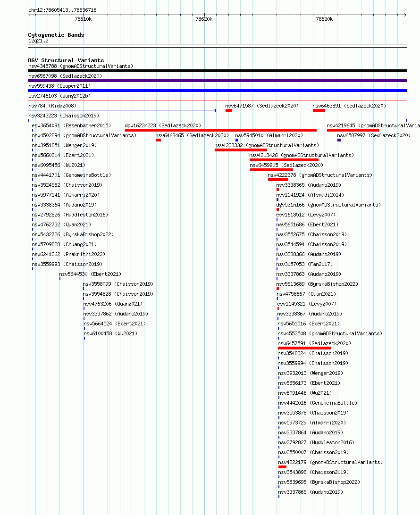
Task: Click nsv4223332 gnomAD variant label
Action: click(267, 145)
